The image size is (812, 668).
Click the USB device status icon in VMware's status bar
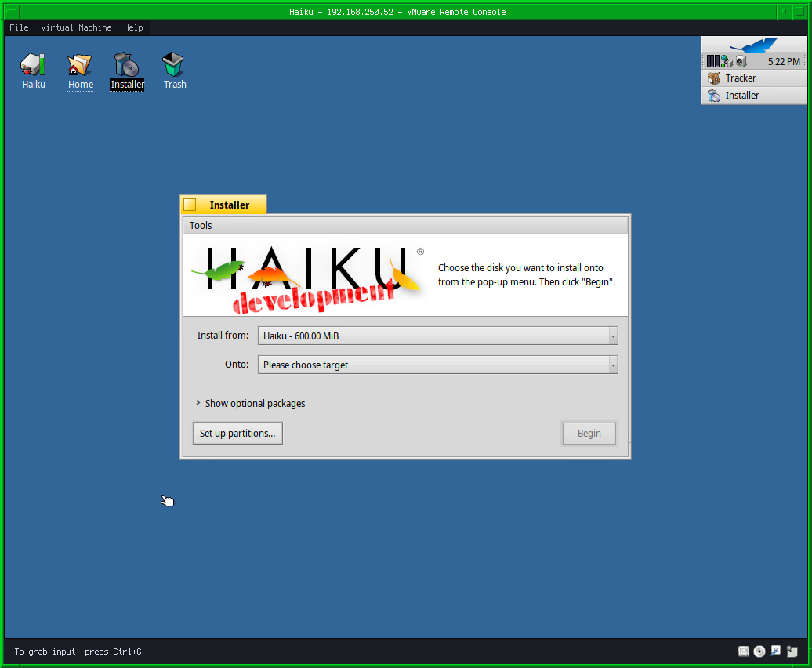click(775, 651)
